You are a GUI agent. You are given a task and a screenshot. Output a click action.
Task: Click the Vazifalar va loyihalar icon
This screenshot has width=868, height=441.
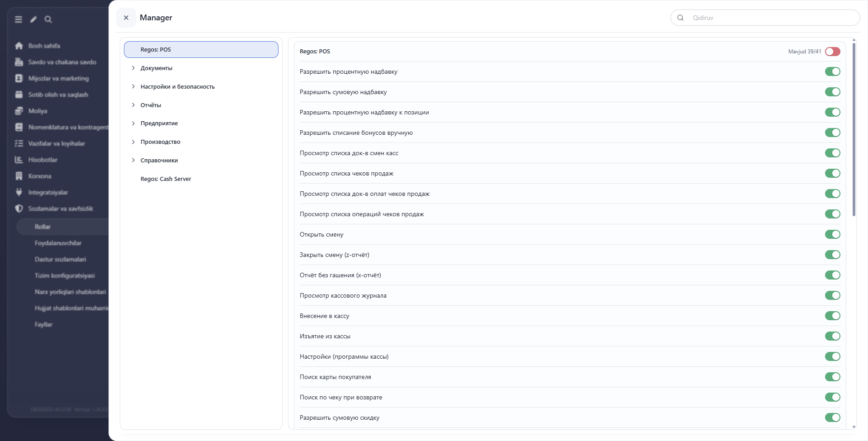coord(19,143)
